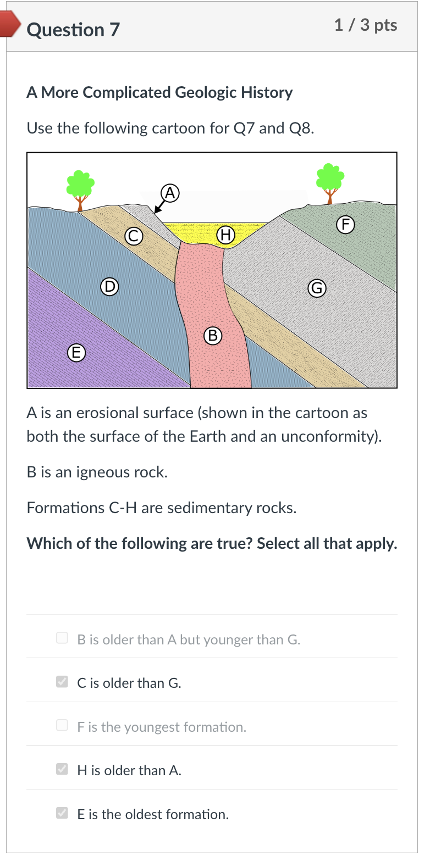
Task: Select the circled H label on the yellow layer
Action: coord(225,235)
